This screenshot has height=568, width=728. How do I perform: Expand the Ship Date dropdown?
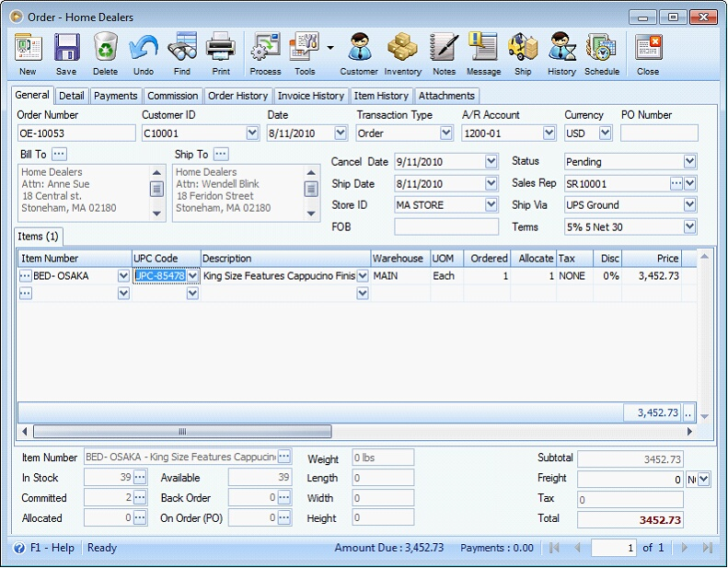(491, 183)
